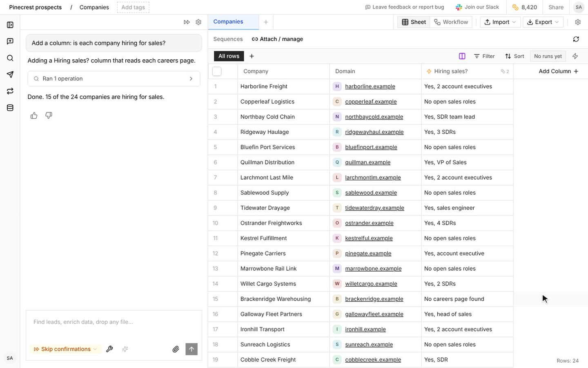Refresh the table with the reload icon
Screen dimensions: 588x368
click(576, 39)
